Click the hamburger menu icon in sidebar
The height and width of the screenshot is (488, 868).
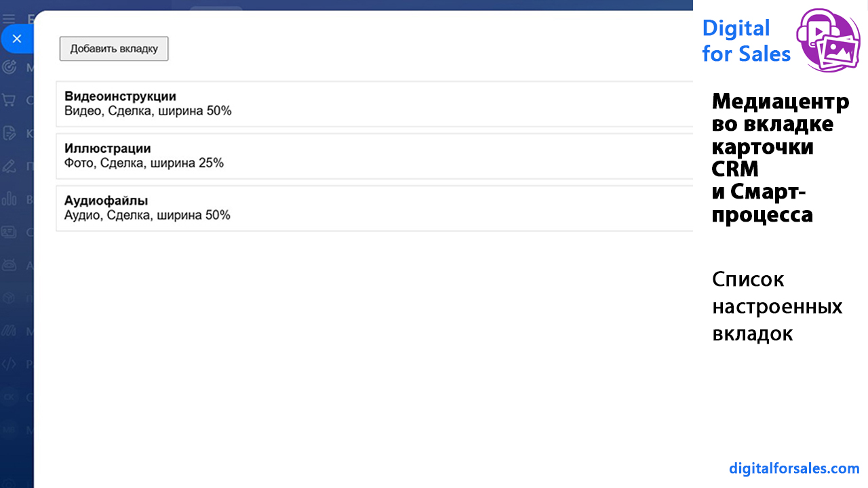[x=9, y=18]
